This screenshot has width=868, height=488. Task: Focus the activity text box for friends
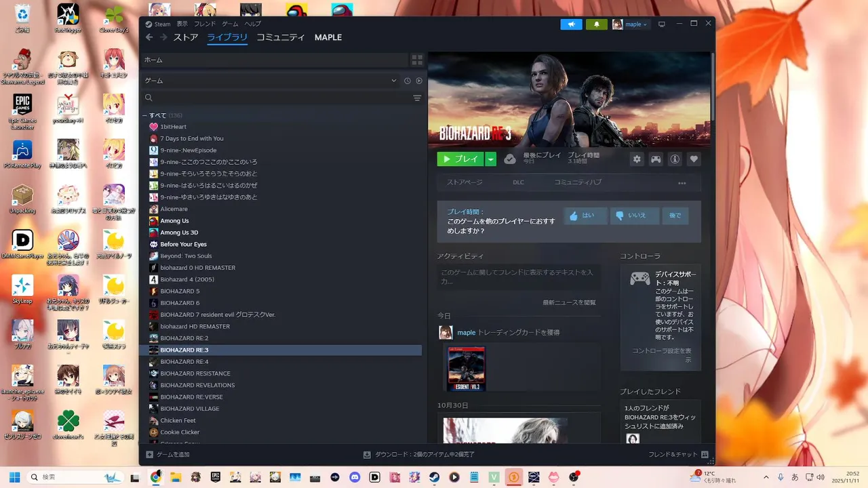point(519,277)
